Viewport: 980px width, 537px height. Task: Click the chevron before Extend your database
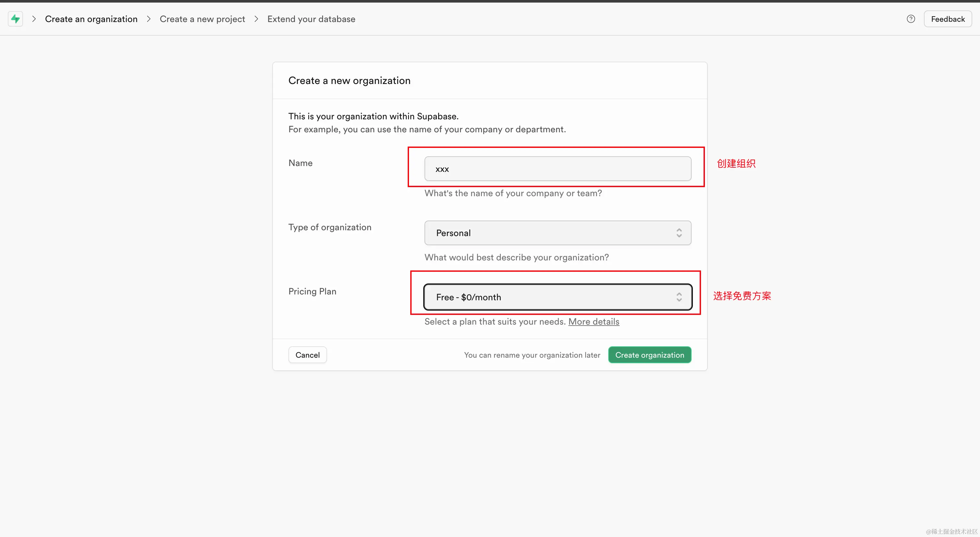[x=256, y=19]
